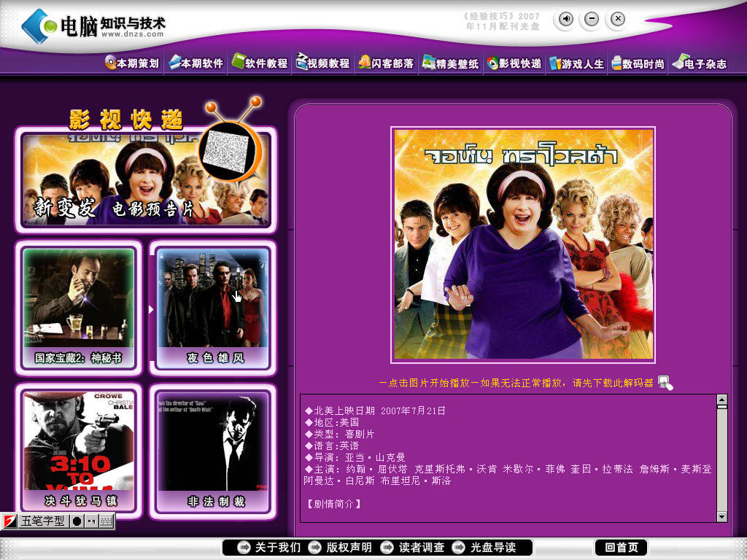
Task: Pick the 决斗犹马镇 movie thumbnail
Action: click(79, 451)
